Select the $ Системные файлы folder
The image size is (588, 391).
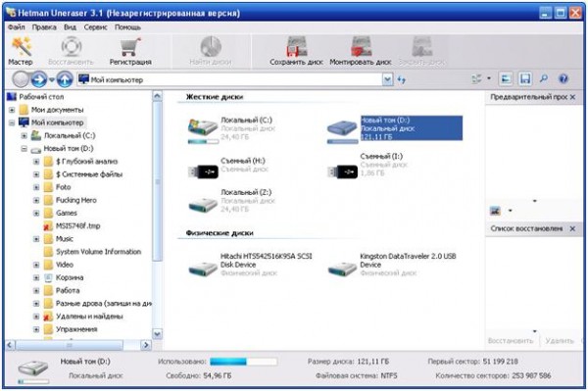[89, 174]
